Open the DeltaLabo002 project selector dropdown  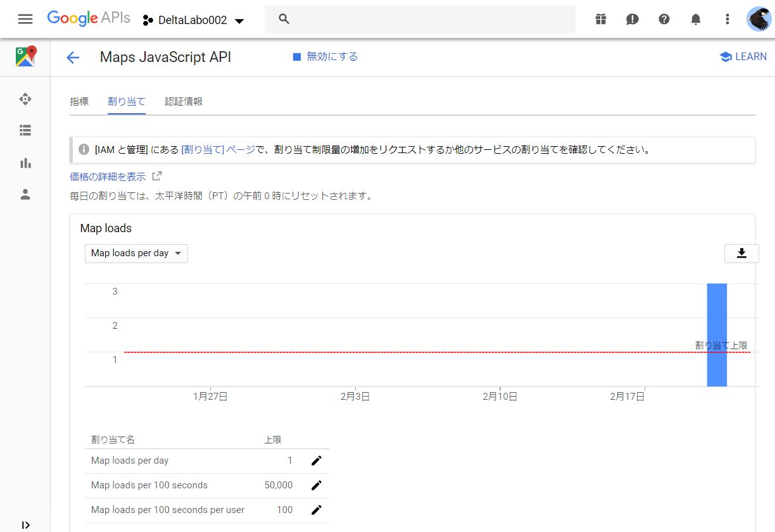[x=194, y=20]
